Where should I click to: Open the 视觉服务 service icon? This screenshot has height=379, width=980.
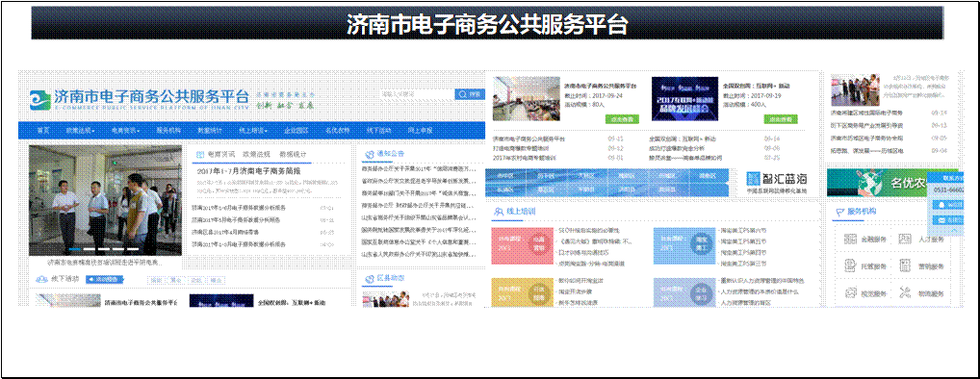pyautogui.click(x=850, y=292)
